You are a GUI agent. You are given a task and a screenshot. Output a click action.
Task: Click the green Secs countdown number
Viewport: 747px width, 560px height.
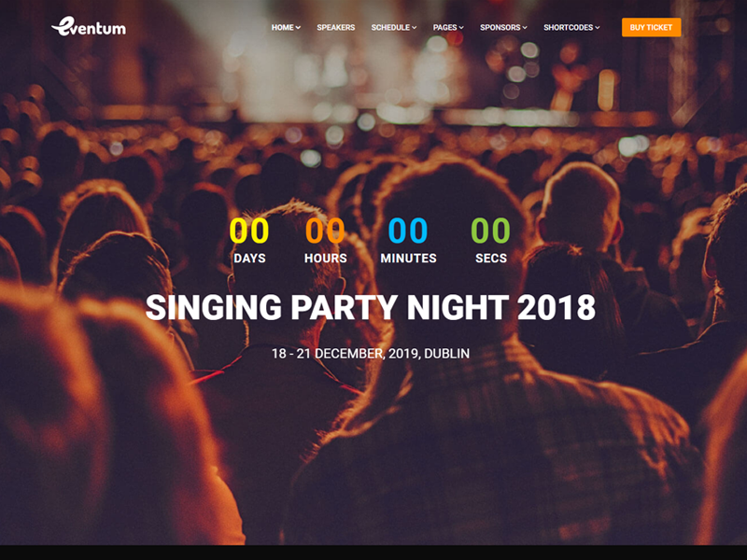point(491,231)
